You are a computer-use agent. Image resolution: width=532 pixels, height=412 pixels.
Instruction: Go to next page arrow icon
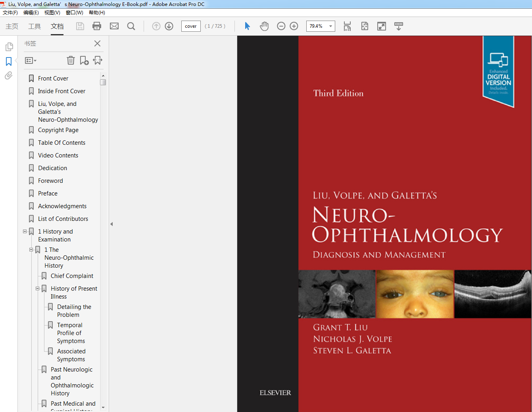(x=169, y=26)
